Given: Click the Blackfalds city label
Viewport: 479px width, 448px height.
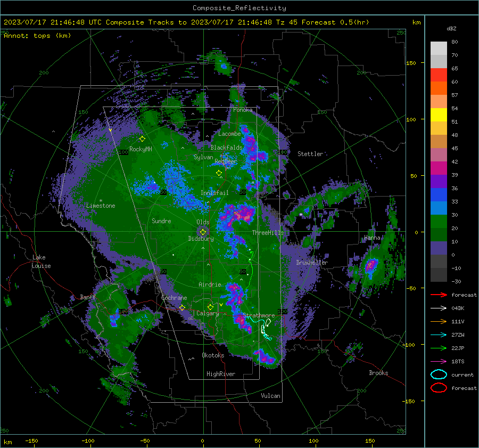Looking at the screenshot, I should [226, 148].
